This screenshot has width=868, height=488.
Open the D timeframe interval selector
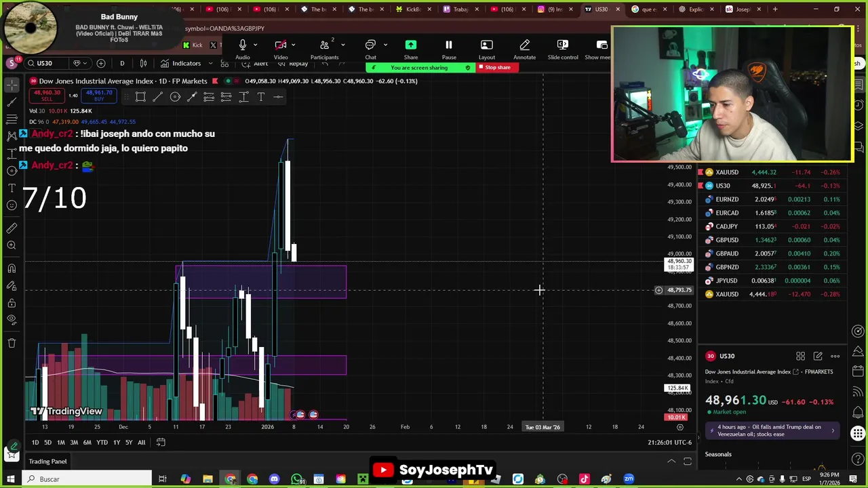[122, 63]
